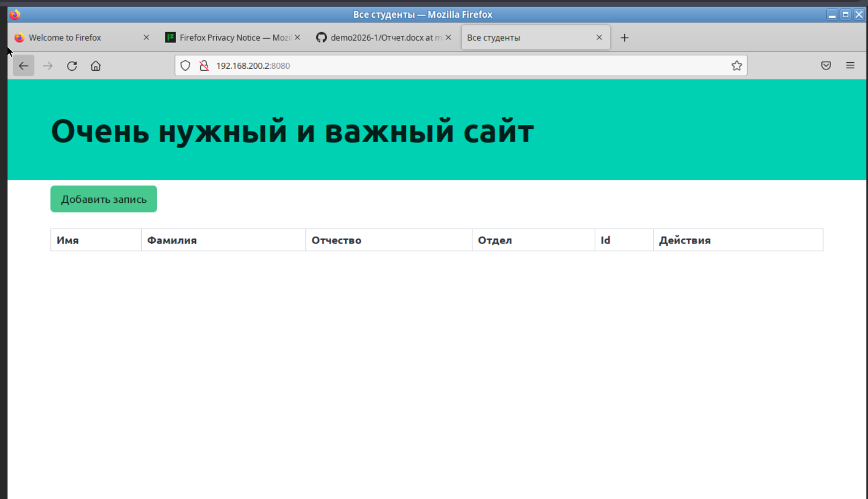Close the Welcome to Firefox tab

(146, 38)
